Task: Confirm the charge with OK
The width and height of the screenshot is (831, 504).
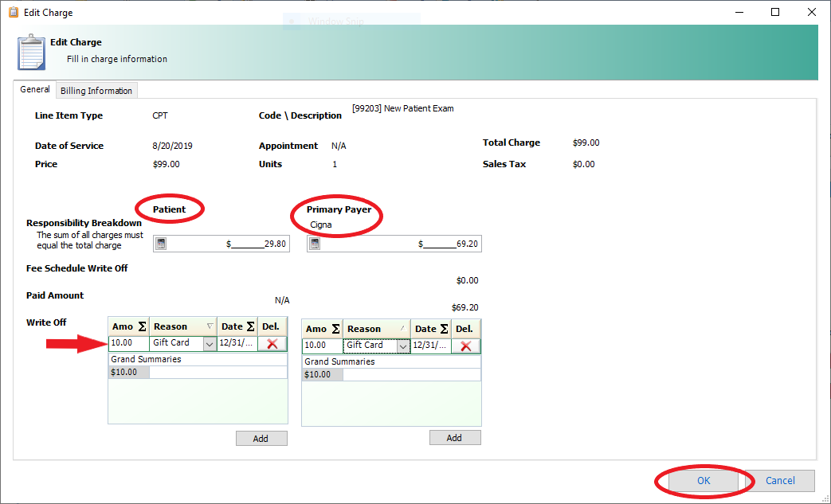Action: click(x=704, y=481)
